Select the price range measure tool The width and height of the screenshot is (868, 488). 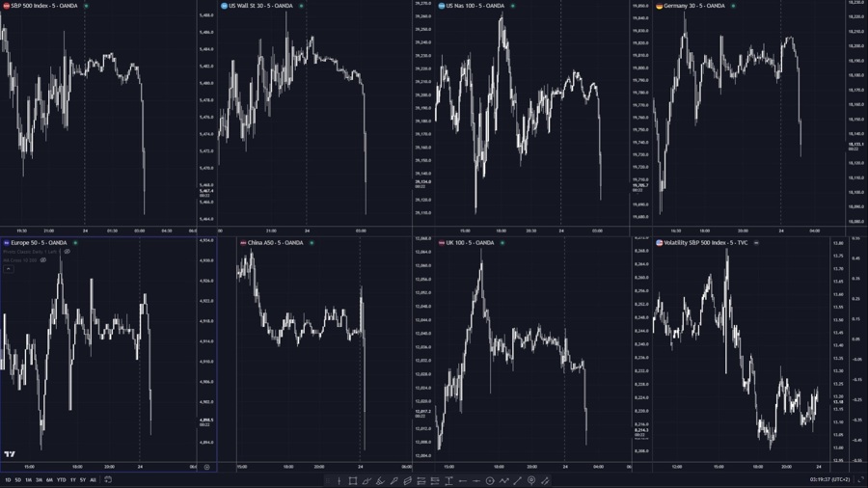(x=448, y=481)
